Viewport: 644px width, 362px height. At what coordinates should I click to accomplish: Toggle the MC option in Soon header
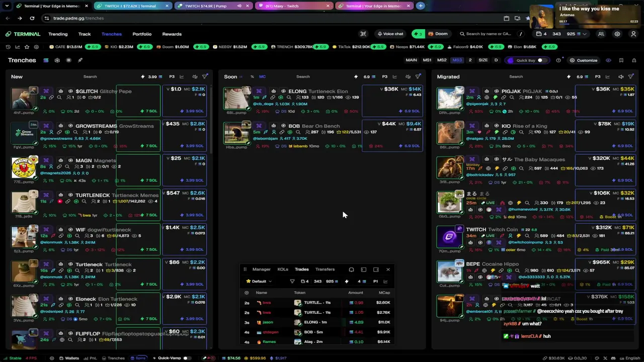(262, 77)
